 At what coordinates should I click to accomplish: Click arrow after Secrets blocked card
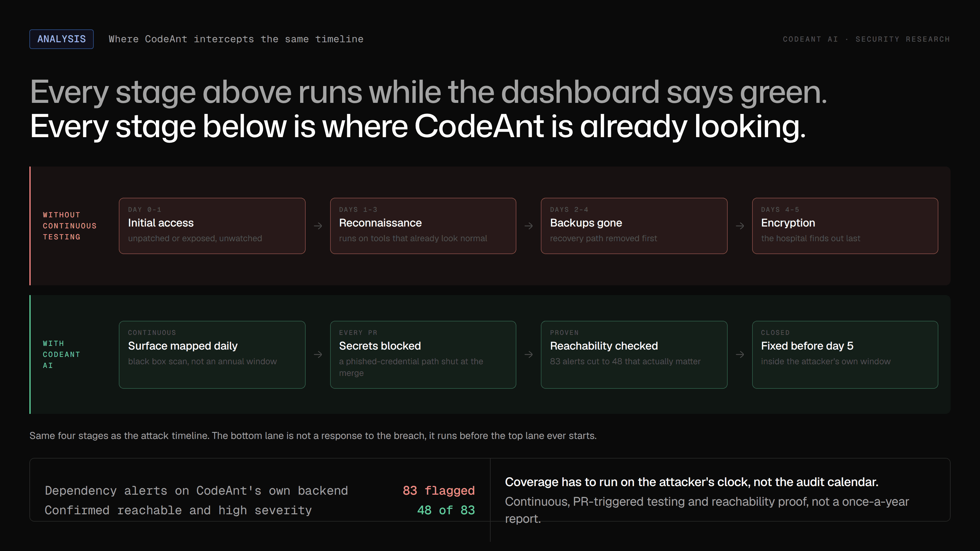[x=528, y=354]
